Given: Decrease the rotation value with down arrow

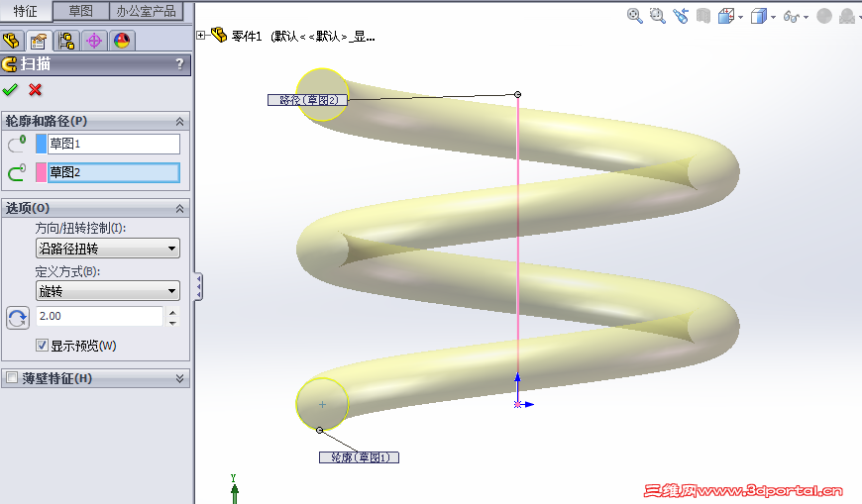Looking at the screenshot, I should point(172,322).
